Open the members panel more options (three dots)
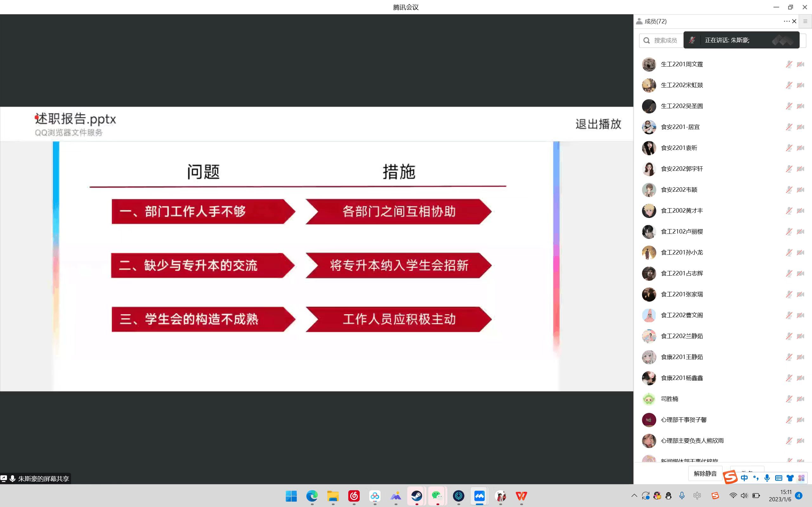812x507 pixels. pyautogui.click(x=786, y=21)
